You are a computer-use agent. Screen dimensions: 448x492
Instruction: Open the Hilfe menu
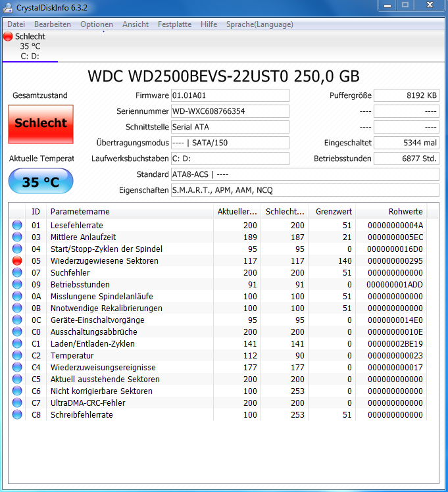pyautogui.click(x=209, y=24)
